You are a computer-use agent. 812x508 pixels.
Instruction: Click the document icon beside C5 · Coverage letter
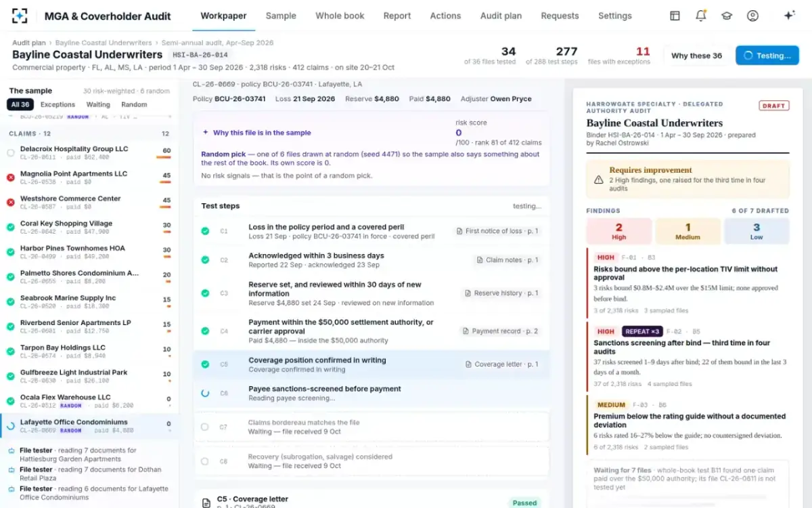(206, 503)
